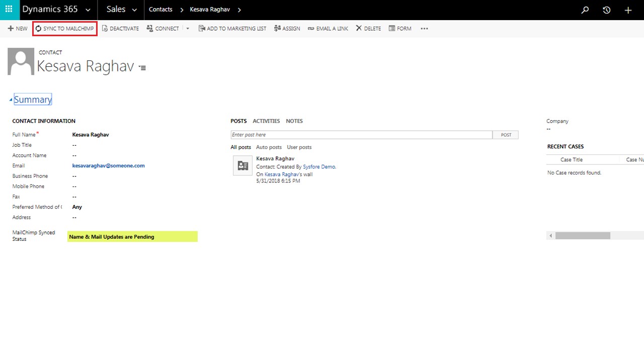Click the post contact card icon

tap(243, 165)
